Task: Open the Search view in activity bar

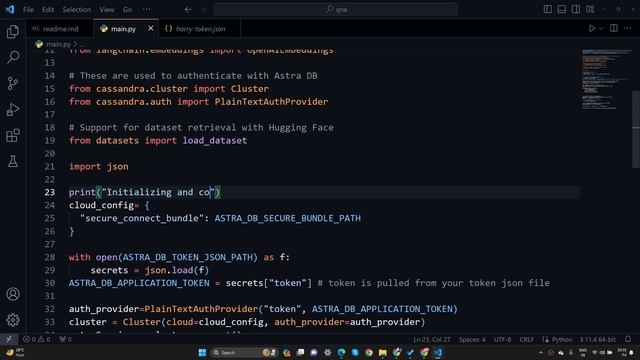Action: click(13, 57)
